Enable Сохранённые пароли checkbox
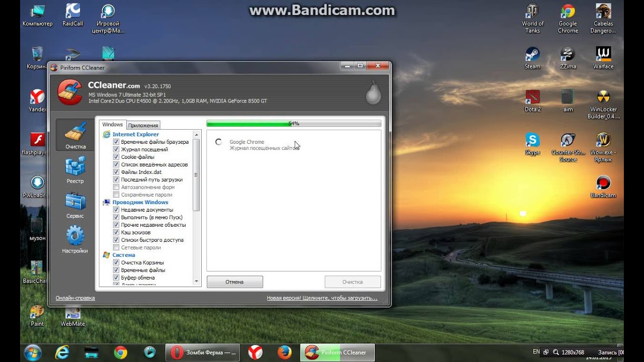This screenshot has height=362, width=644. (x=116, y=195)
